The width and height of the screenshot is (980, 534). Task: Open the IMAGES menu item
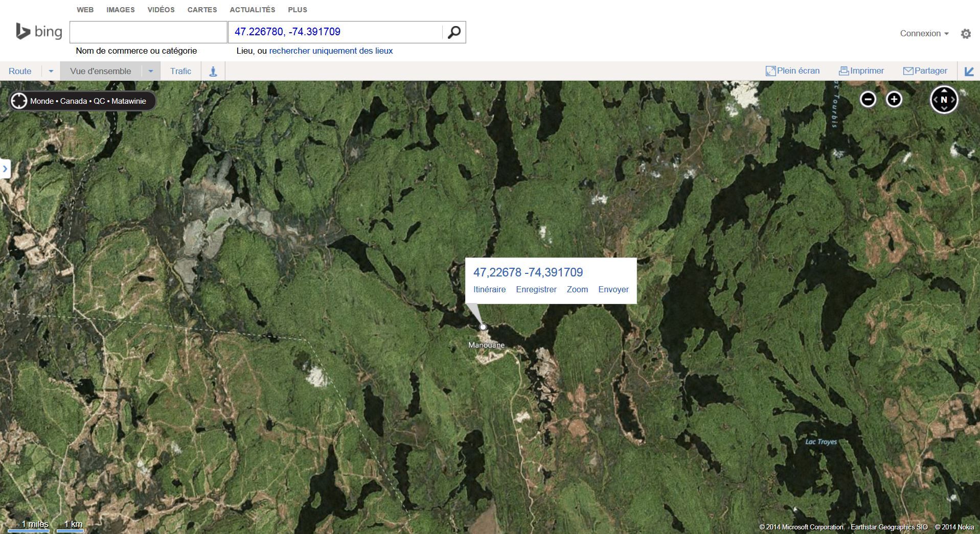point(120,10)
